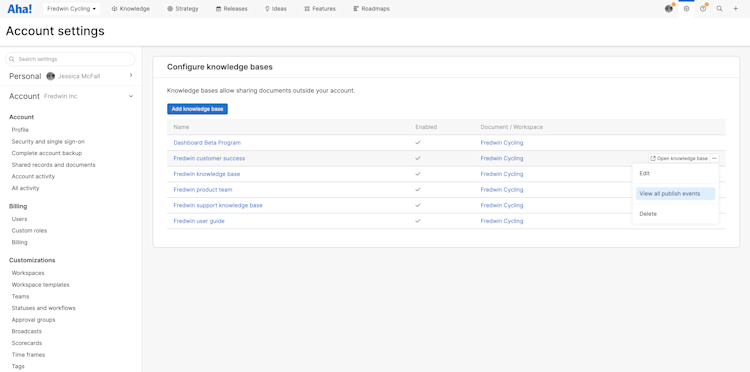Click Fredwin Cycling in Fredwin user guide row
Viewport: 750px width, 372px height.
[x=502, y=221]
